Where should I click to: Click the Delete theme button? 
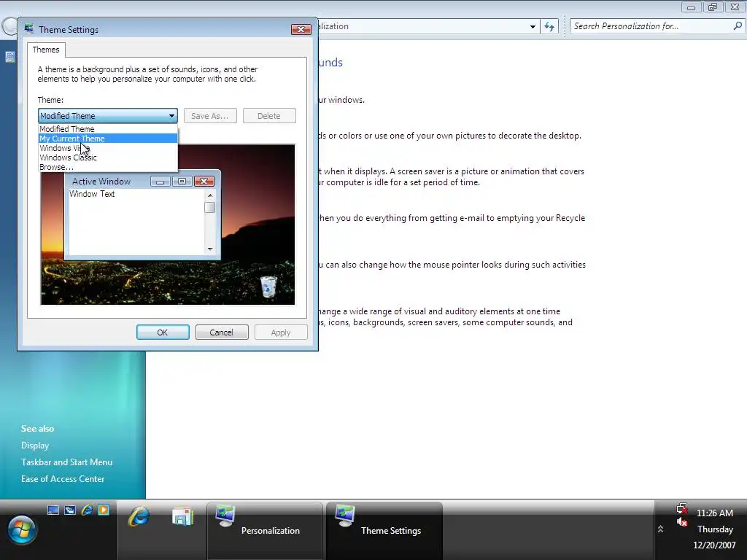269,116
